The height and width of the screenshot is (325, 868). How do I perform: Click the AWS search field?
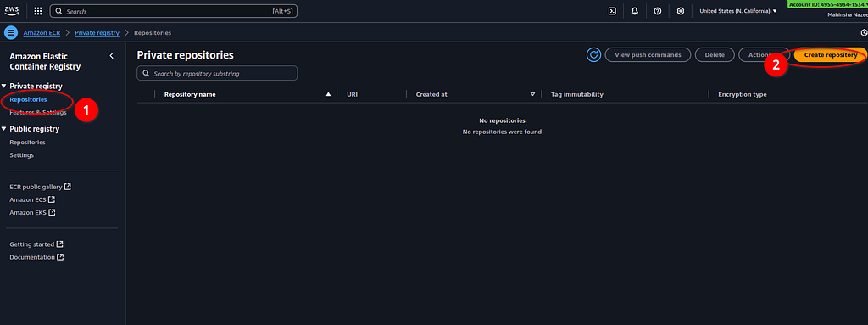(173, 11)
